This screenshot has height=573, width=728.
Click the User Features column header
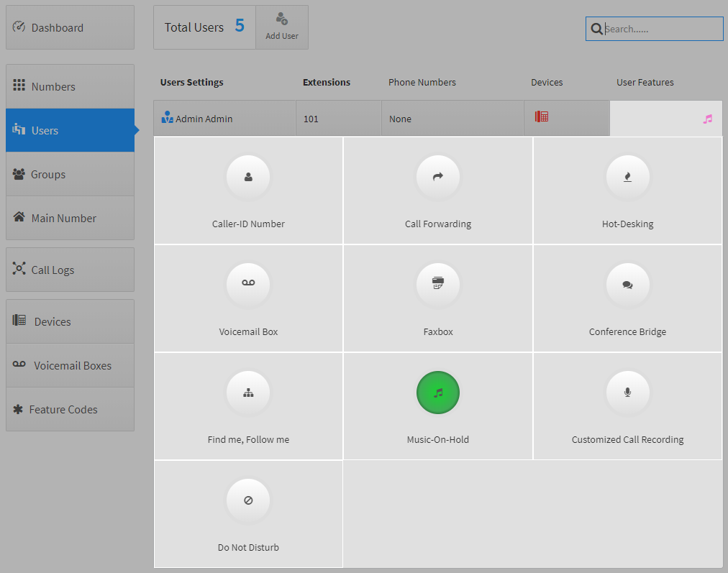tap(645, 82)
